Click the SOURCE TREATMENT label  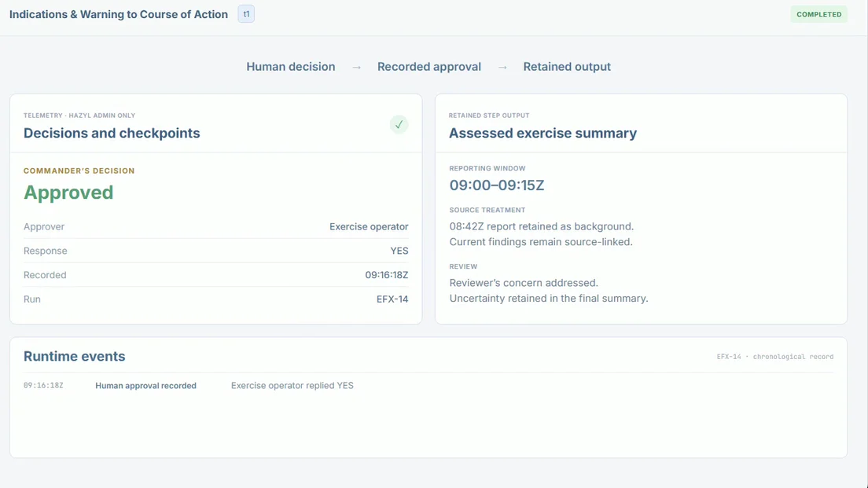(487, 211)
